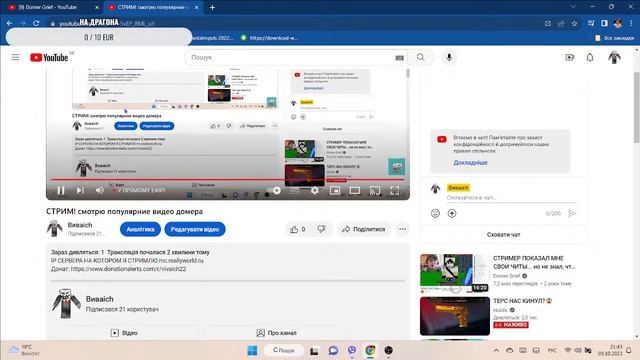Image resolution: width=640 pixels, height=360 pixels.
Task: Like the stream with thumbs up
Action: (x=298, y=229)
